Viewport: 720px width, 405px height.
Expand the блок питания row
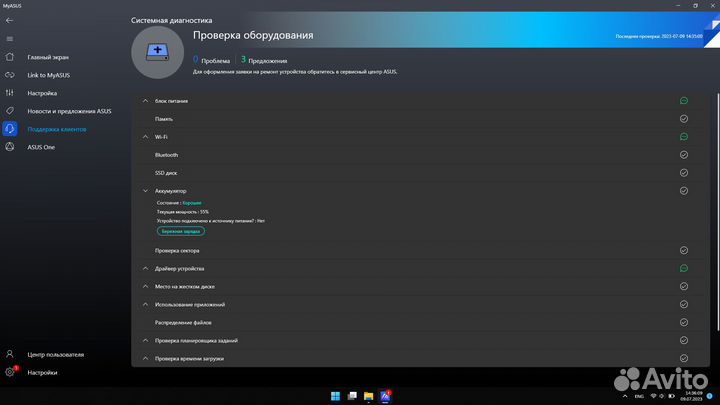coord(146,101)
